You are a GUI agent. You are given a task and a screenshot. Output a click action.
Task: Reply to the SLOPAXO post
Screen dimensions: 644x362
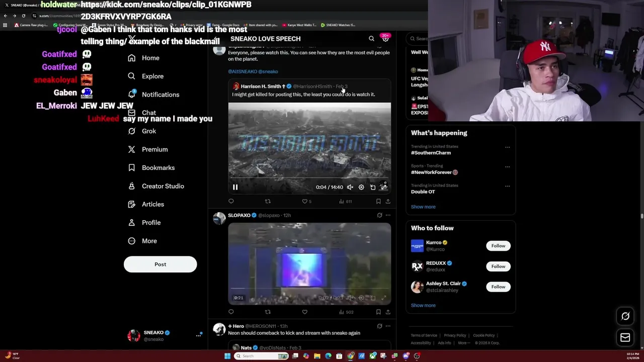(x=231, y=312)
